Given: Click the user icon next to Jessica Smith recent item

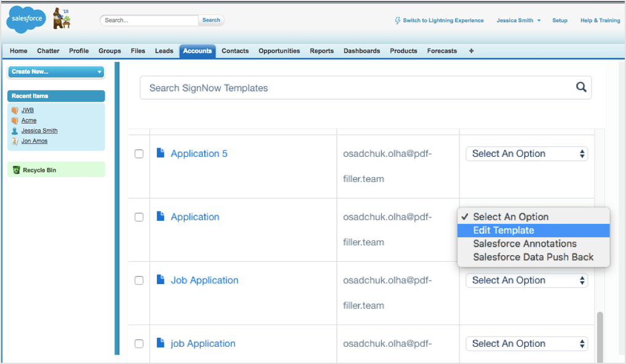Looking at the screenshot, I should coord(17,130).
